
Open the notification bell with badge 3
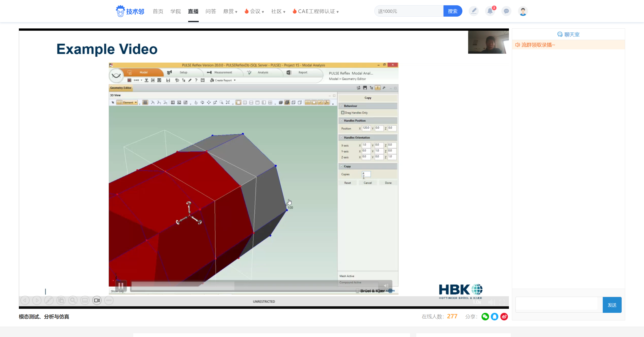point(490,11)
